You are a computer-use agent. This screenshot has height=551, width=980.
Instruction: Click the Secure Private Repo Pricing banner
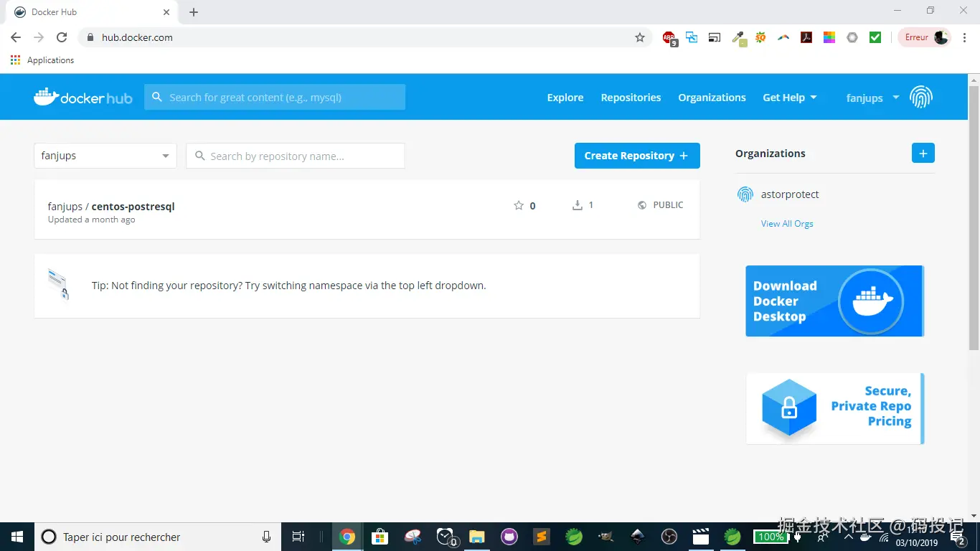(835, 409)
